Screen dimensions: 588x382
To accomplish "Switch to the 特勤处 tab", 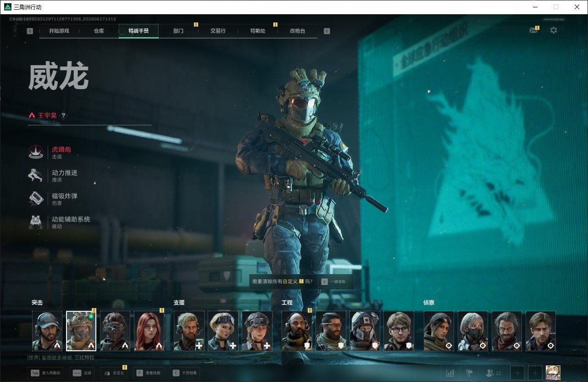I will tap(258, 31).
